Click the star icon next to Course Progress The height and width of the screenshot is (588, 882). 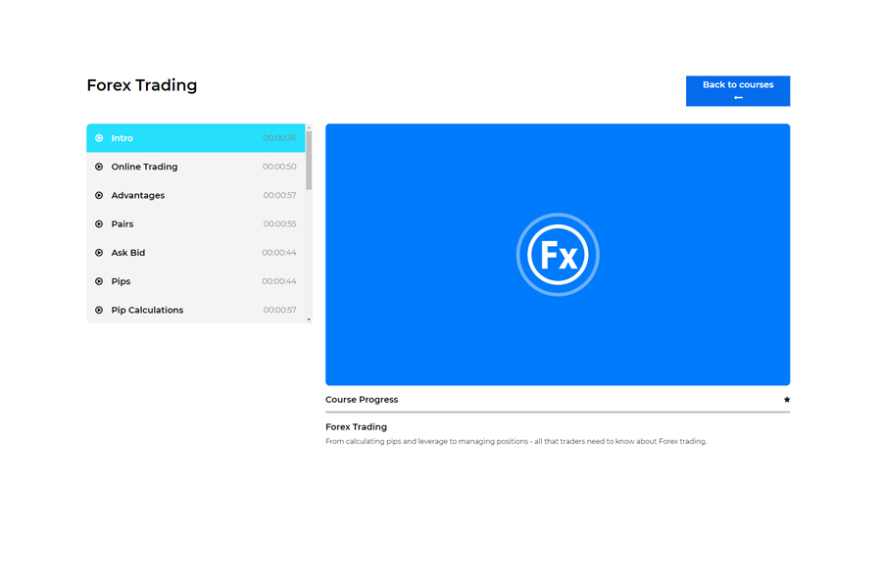pyautogui.click(x=786, y=400)
